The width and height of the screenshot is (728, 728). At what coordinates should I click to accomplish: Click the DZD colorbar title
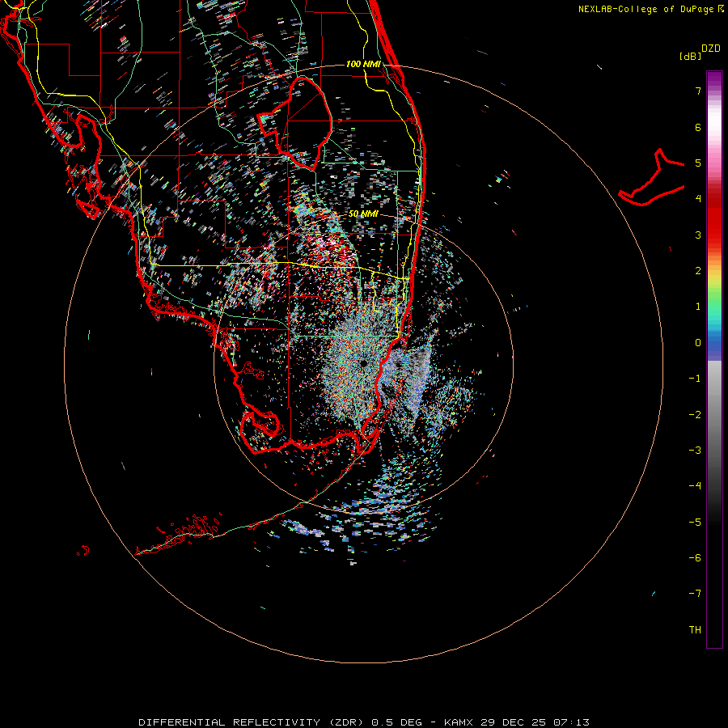tap(711, 49)
